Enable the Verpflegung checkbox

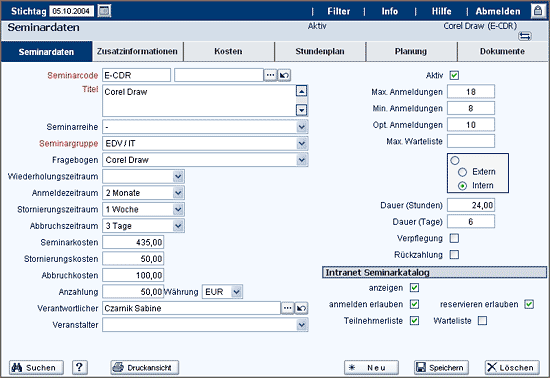click(454, 238)
